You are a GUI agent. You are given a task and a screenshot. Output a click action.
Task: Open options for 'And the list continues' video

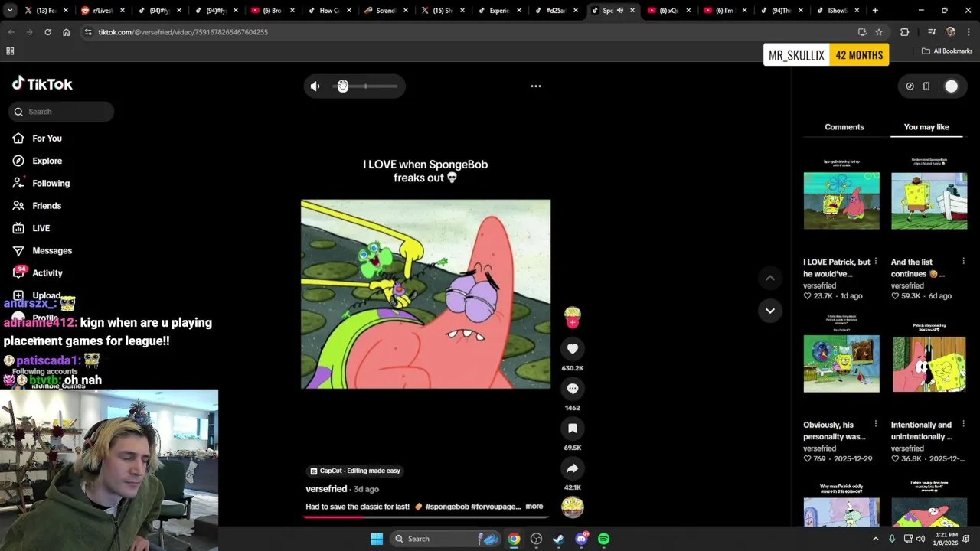963,262
